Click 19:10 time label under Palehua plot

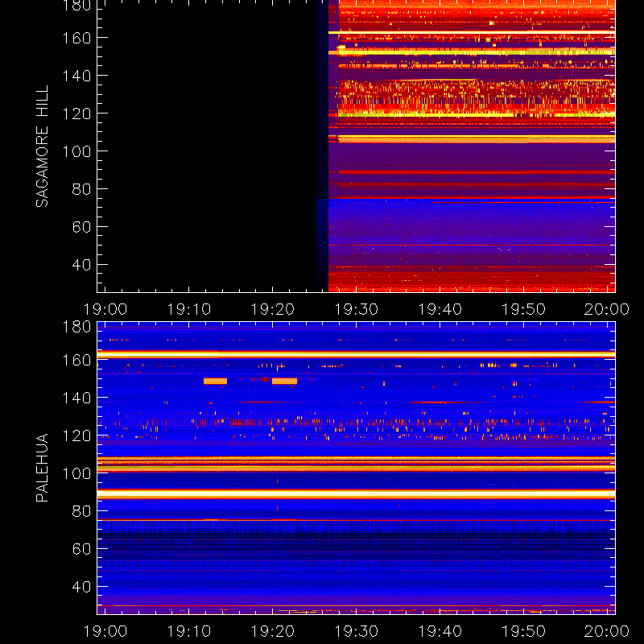pyautogui.click(x=189, y=631)
